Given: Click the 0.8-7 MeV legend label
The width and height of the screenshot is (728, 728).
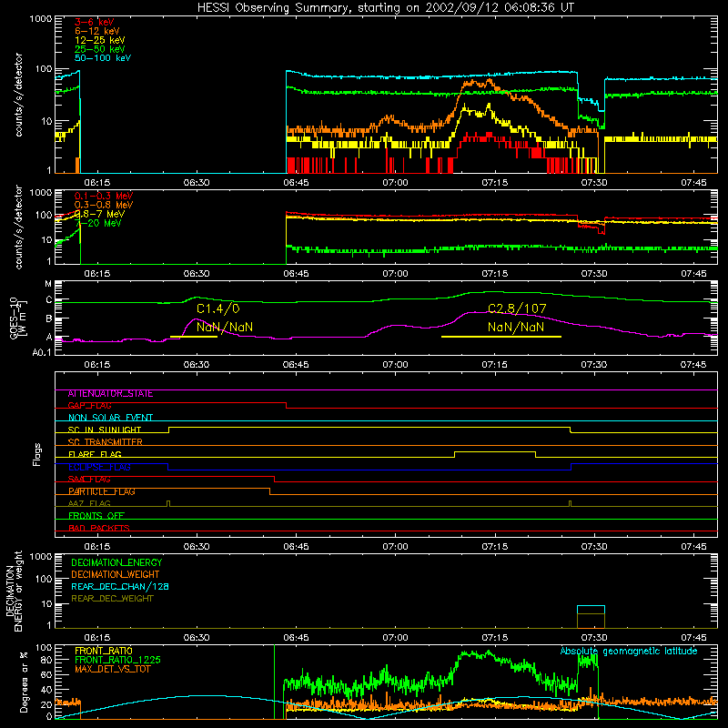Looking at the screenshot, I should pos(99,214).
